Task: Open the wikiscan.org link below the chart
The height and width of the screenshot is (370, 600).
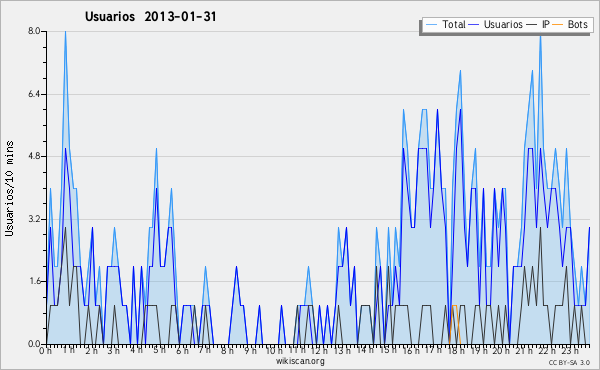Action: point(300,361)
